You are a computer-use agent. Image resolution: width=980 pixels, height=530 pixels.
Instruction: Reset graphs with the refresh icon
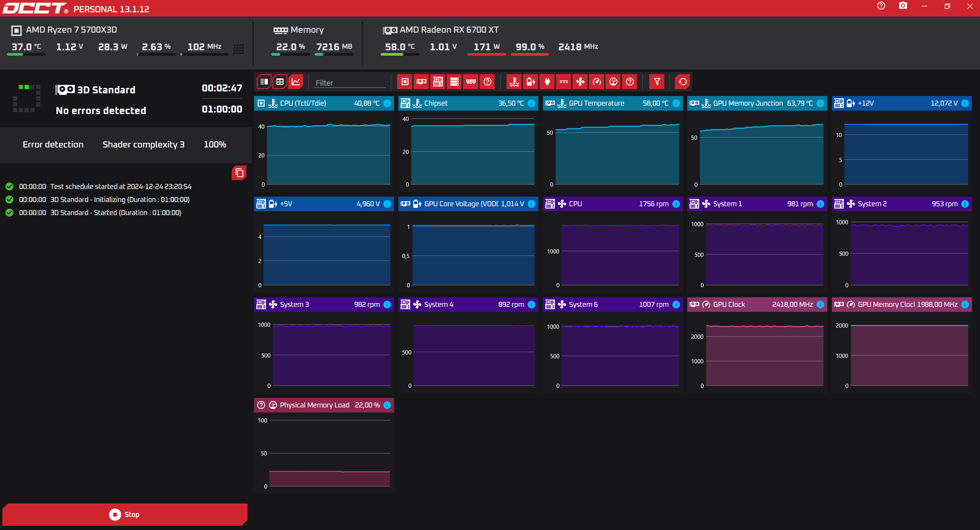[683, 82]
